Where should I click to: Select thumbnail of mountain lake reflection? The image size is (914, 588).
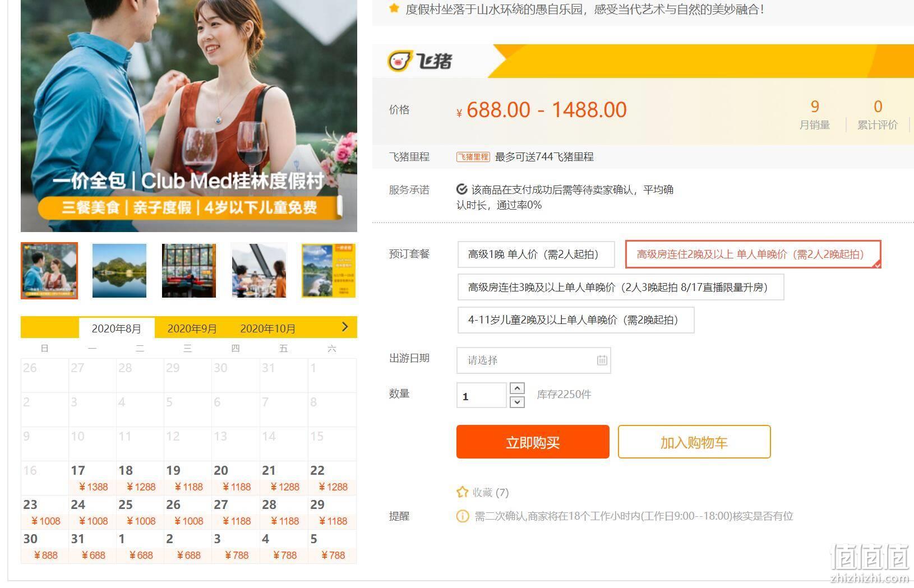pos(119,271)
